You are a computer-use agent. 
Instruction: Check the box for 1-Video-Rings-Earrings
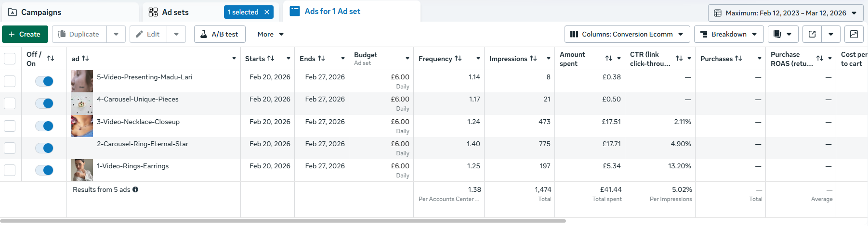pos(10,170)
